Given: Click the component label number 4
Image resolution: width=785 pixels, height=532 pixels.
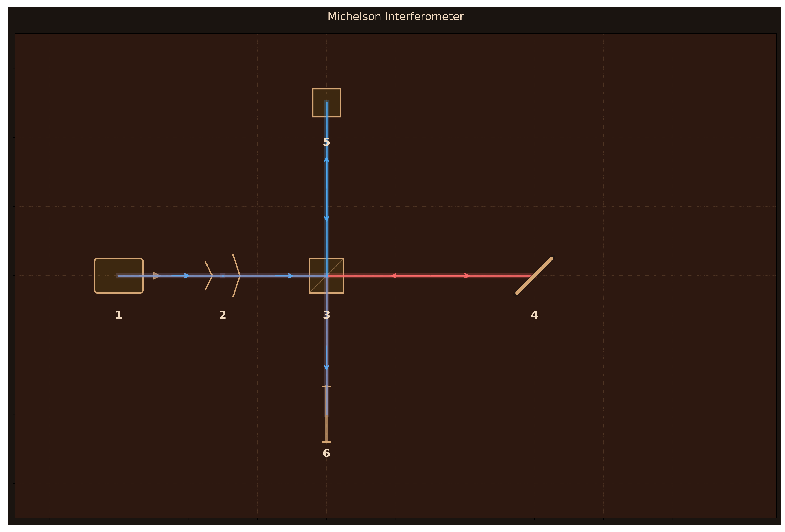Looking at the screenshot, I should [x=534, y=315].
